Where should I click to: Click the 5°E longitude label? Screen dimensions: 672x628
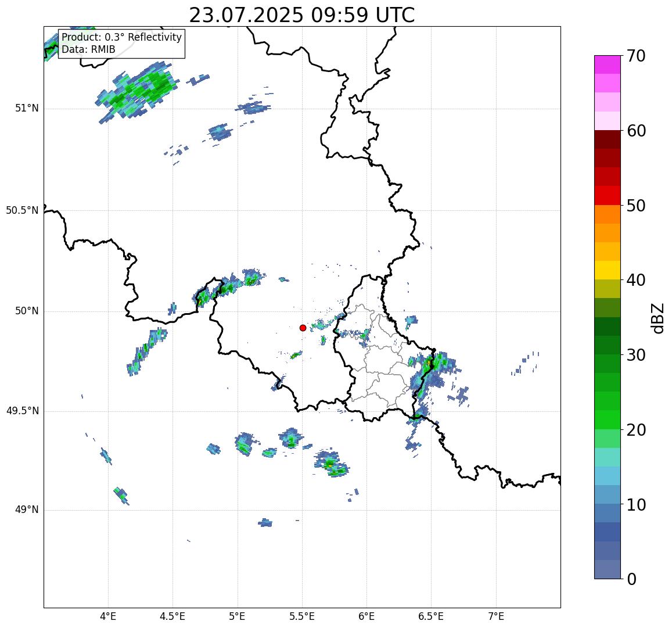click(237, 617)
